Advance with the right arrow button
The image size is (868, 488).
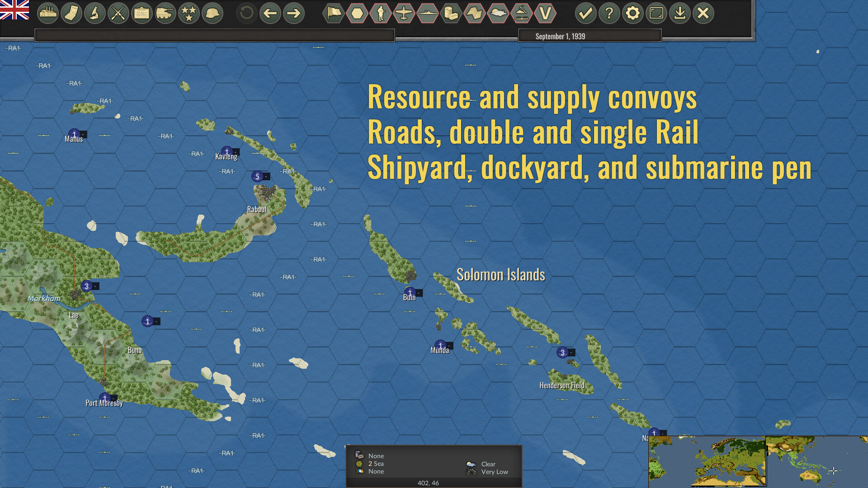tap(293, 14)
